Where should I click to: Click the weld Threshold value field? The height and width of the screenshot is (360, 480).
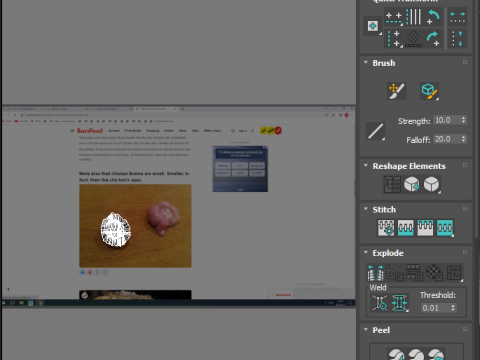[436, 308]
